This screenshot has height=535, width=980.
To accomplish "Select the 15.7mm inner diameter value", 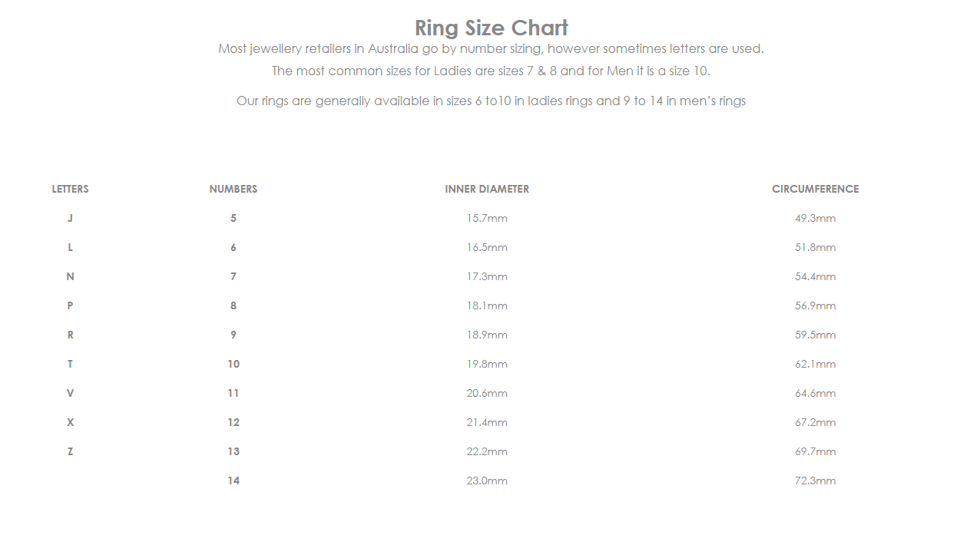I will pos(487,218).
